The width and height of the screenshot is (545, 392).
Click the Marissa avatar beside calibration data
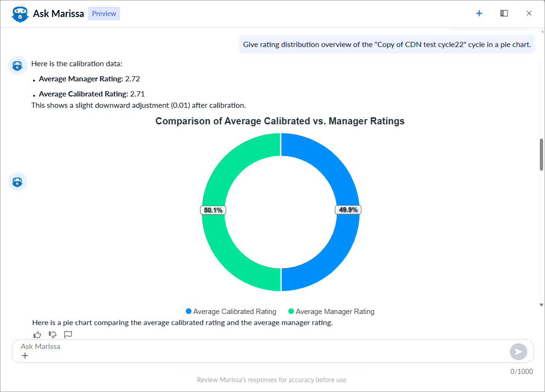pos(17,65)
